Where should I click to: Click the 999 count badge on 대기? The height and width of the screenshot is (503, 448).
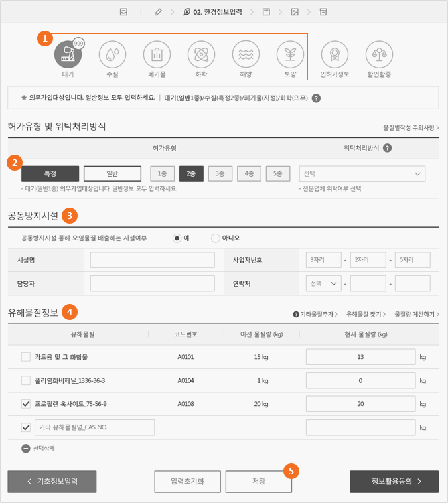(x=78, y=44)
